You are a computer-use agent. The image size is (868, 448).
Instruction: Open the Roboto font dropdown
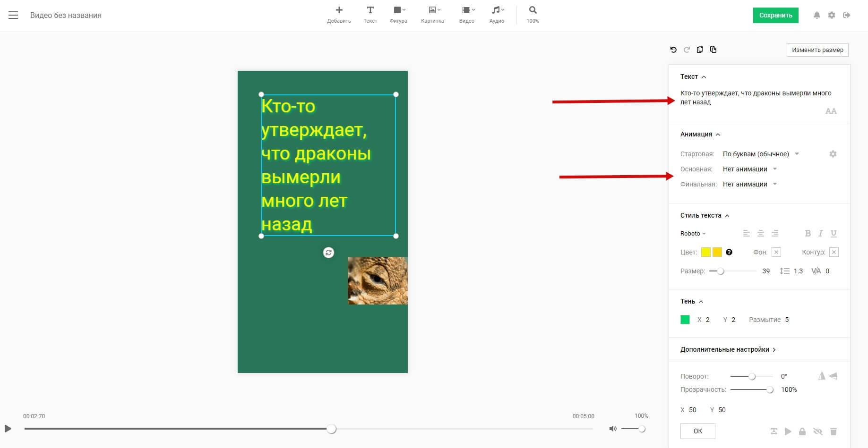pyautogui.click(x=693, y=234)
